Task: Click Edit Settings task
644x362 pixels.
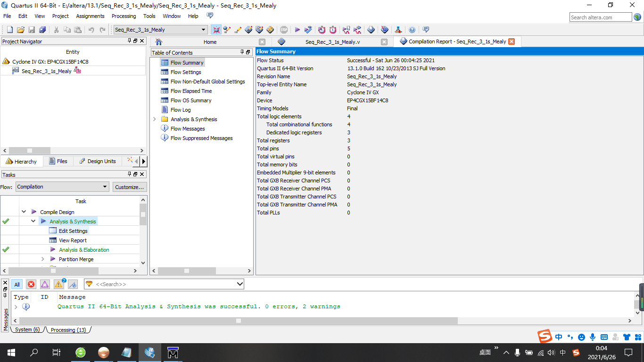Action: coord(73,231)
